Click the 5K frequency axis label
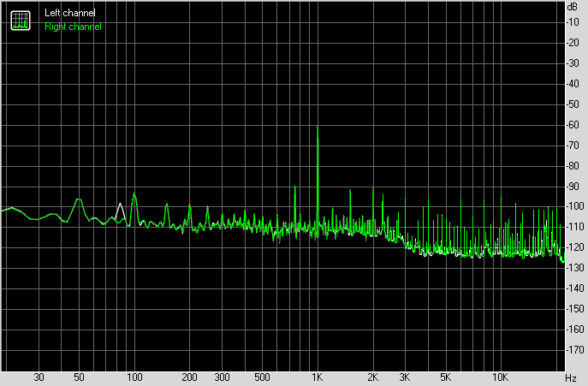 pyautogui.click(x=446, y=377)
